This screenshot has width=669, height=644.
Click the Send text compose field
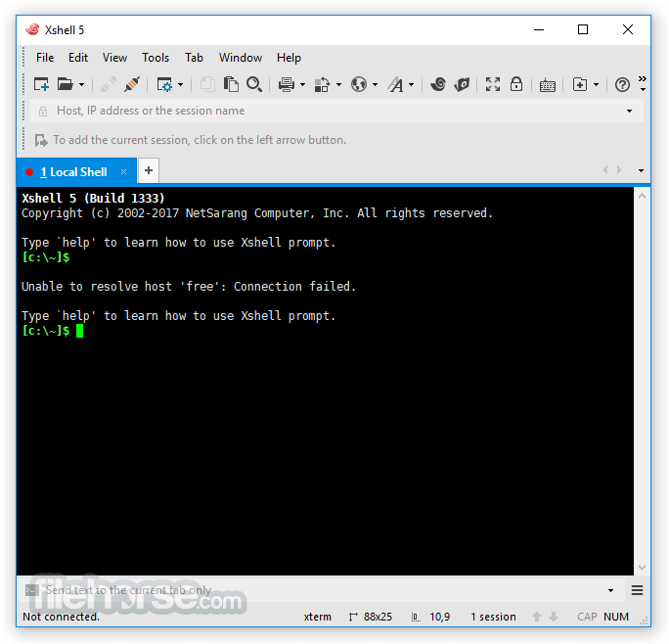coord(320,590)
